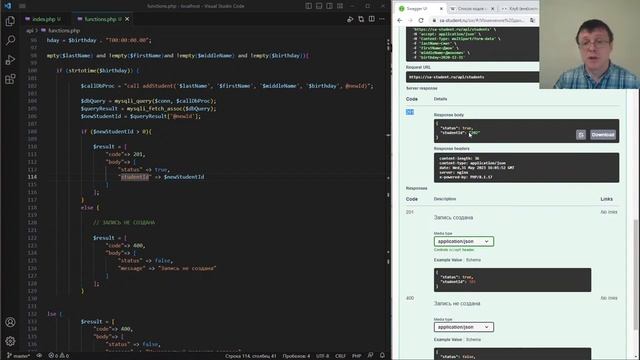This screenshot has height=360, width=640.
Task: Close the functions.php tab
Action: click(127, 19)
